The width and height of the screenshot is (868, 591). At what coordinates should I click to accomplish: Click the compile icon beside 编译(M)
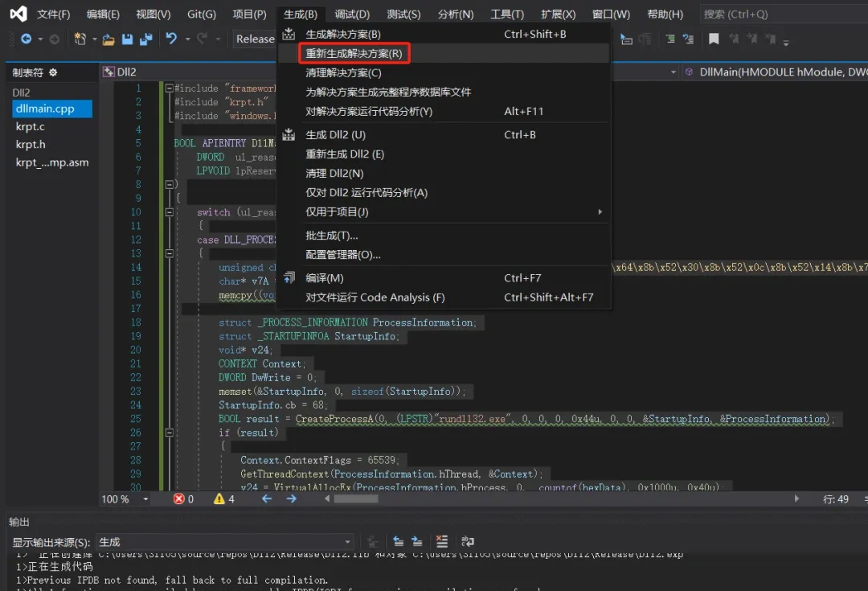(289, 277)
